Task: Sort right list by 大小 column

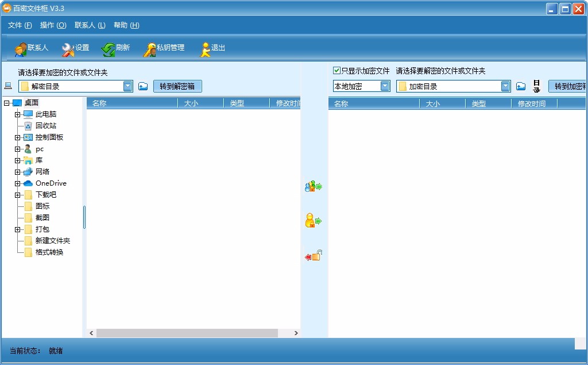Action: [443, 103]
